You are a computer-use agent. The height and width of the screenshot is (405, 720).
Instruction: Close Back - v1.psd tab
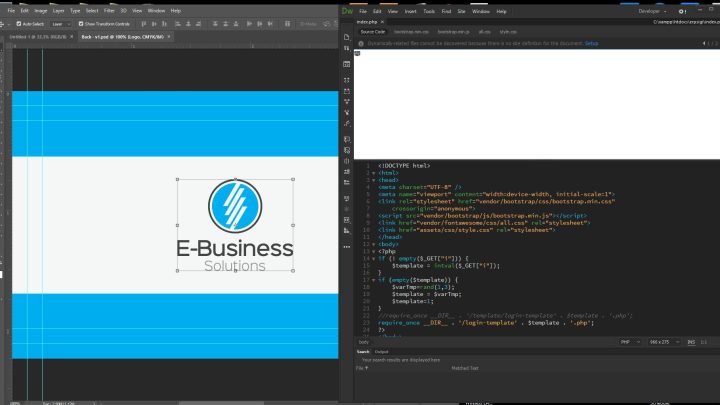coord(169,37)
